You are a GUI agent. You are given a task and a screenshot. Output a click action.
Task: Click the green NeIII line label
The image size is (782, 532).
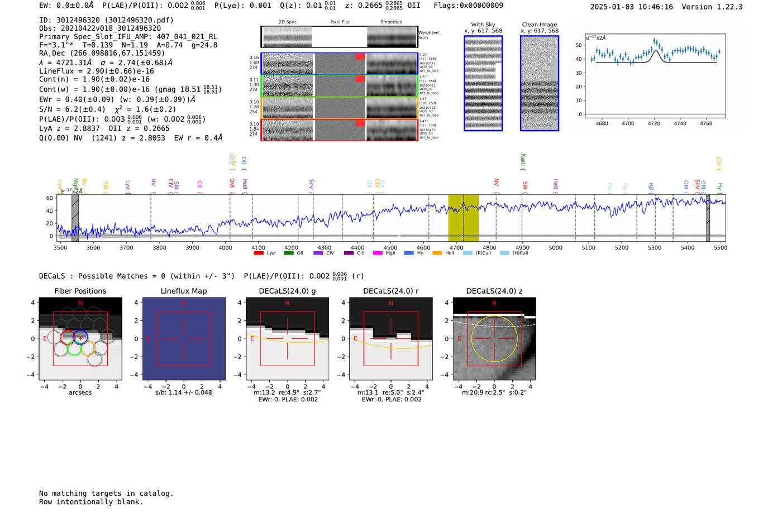pyautogui.click(x=523, y=162)
